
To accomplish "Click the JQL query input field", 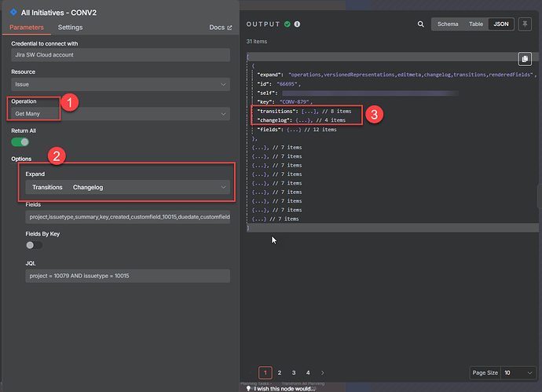I will click(x=127, y=276).
